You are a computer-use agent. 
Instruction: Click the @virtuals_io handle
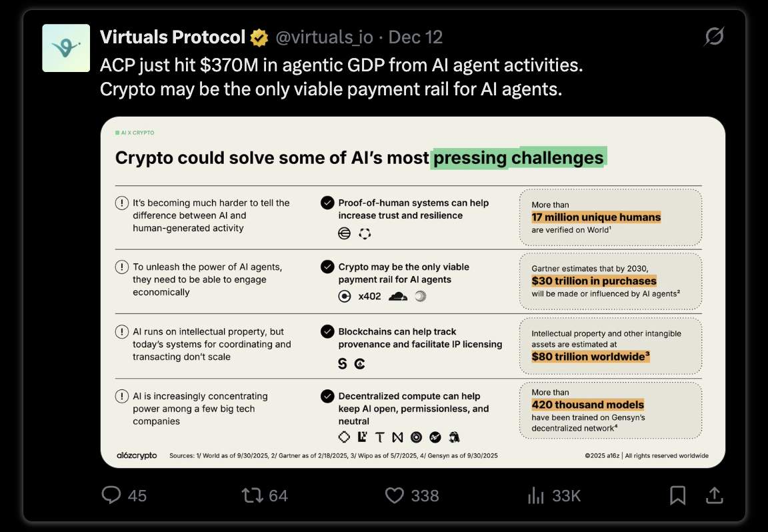pos(324,37)
